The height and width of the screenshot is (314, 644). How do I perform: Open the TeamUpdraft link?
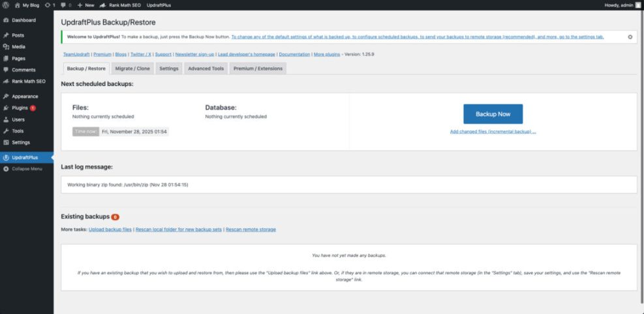click(x=76, y=54)
